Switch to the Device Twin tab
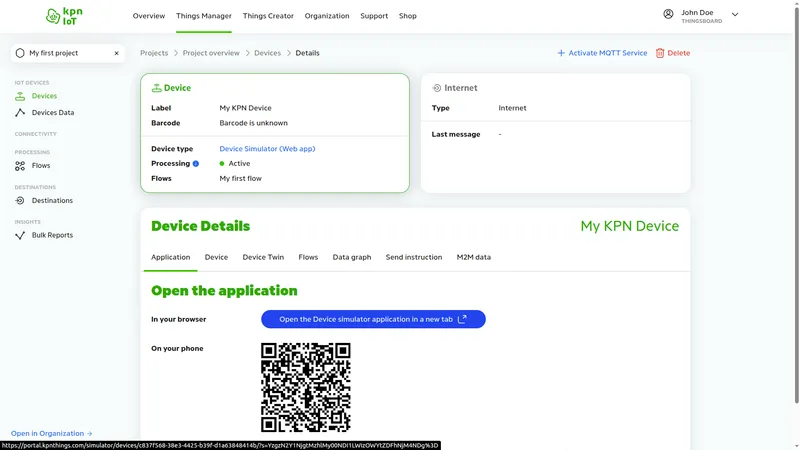800x450 pixels. [263, 257]
